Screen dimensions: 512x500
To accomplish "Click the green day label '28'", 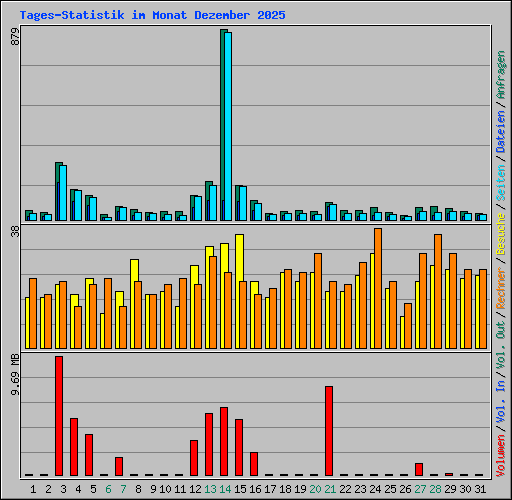I will point(435,489).
